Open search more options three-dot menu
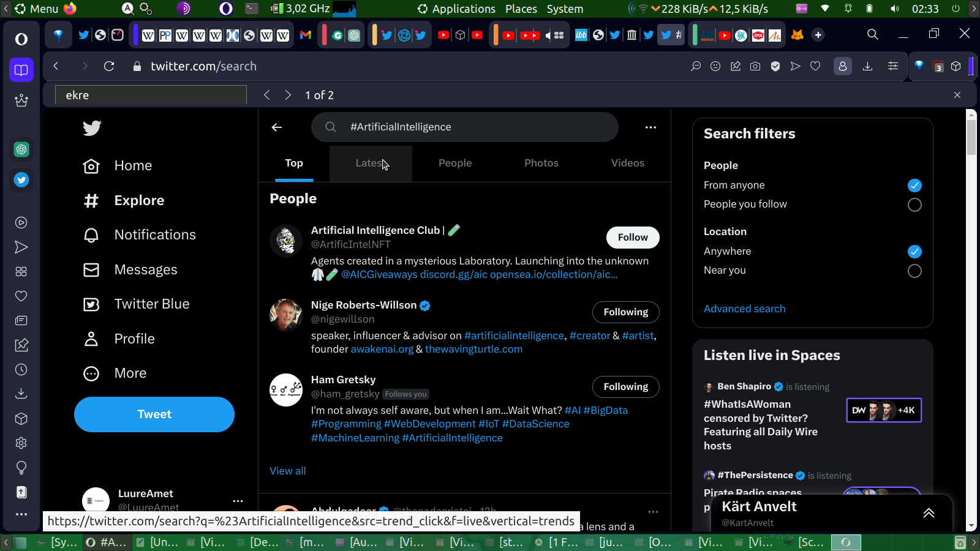 click(x=650, y=127)
